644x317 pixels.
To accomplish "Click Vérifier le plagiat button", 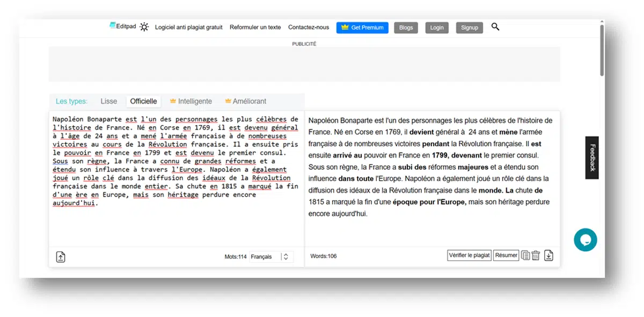I will tap(470, 256).
